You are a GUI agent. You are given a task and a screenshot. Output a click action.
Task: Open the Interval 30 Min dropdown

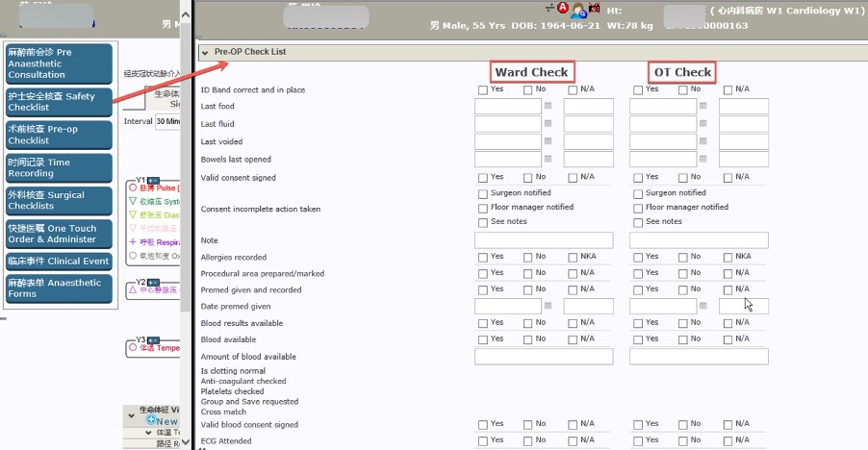[167, 122]
